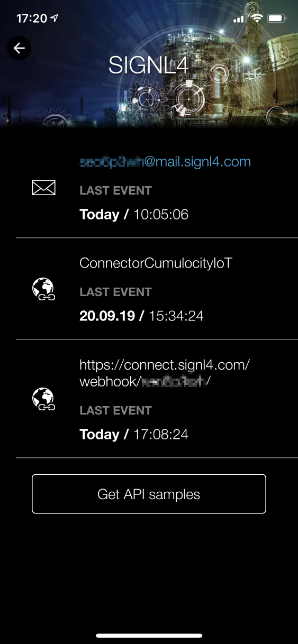
Task: Tap the SIGNL4 header title
Action: (x=149, y=65)
